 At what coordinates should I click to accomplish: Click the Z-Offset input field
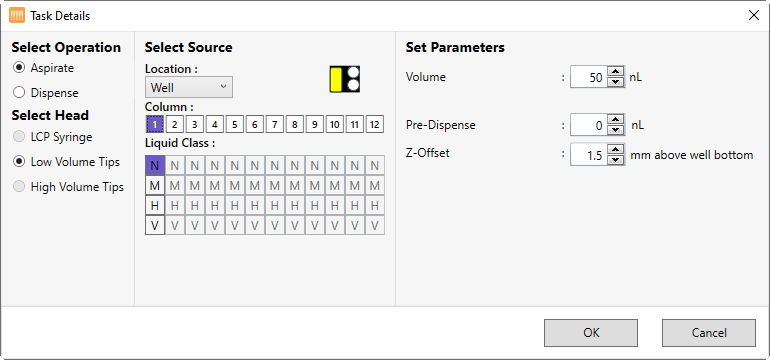[x=588, y=155]
